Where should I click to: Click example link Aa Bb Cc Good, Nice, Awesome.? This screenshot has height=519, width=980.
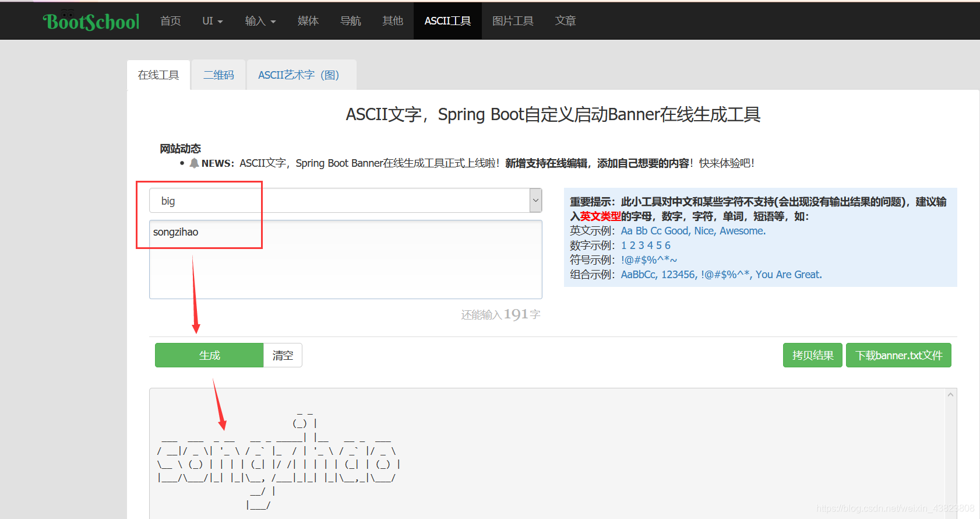click(x=693, y=231)
